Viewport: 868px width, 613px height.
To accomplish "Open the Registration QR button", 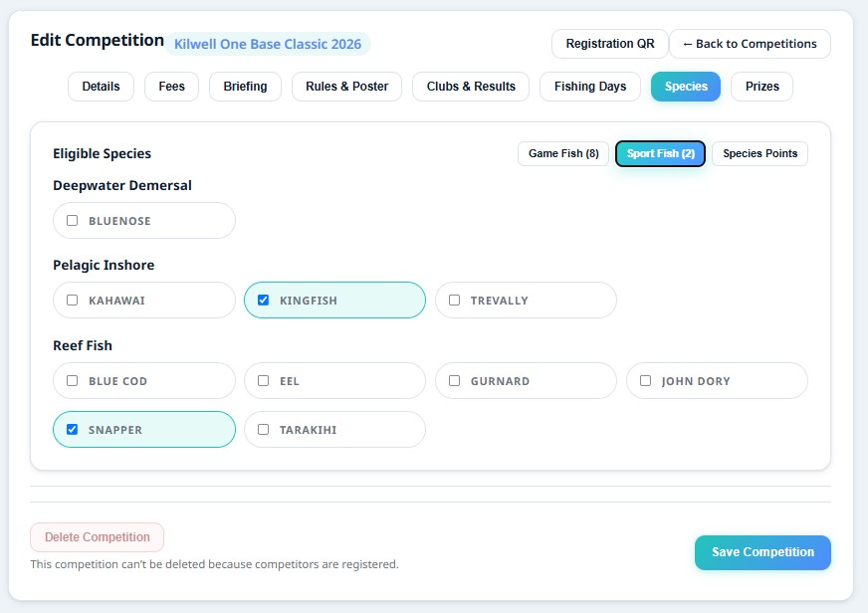I will click(x=610, y=44).
